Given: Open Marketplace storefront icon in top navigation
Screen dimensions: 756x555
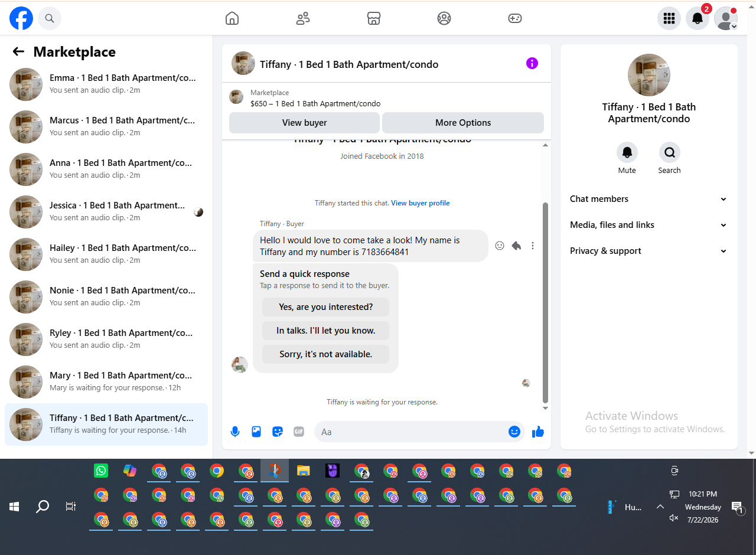Looking at the screenshot, I should click(373, 19).
